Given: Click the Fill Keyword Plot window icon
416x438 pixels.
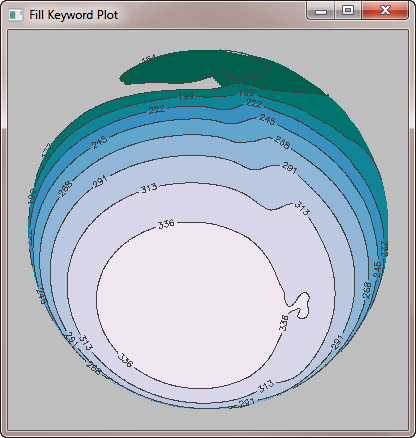Looking at the screenshot, I should [x=15, y=15].
